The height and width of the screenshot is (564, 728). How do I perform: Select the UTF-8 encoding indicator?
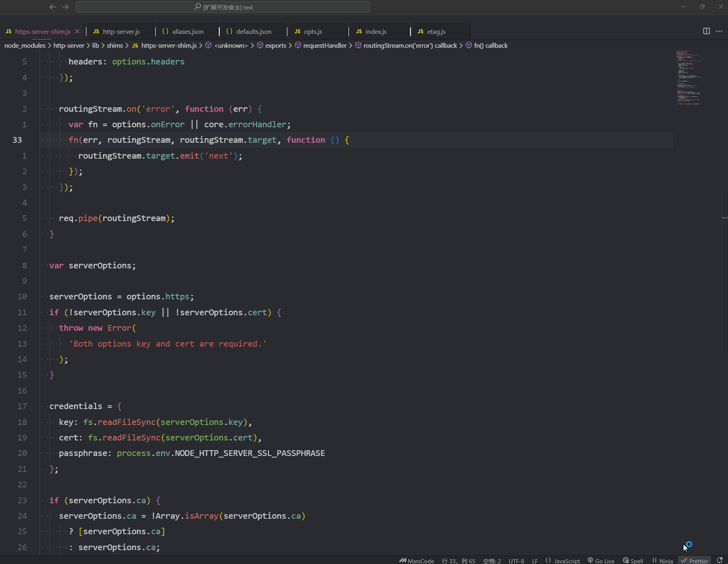pos(516,561)
